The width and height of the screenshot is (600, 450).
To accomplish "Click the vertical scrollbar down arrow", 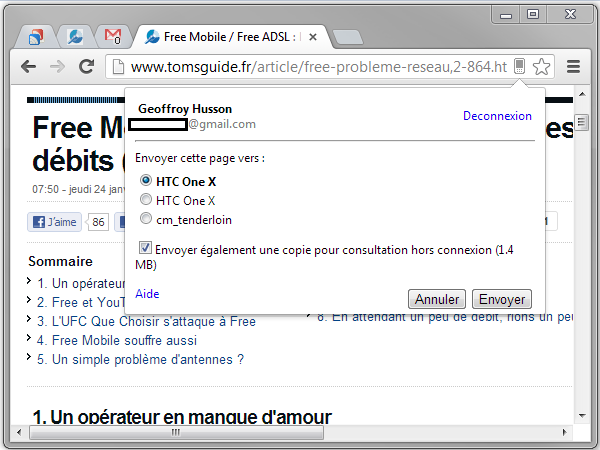I will (582, 416).
